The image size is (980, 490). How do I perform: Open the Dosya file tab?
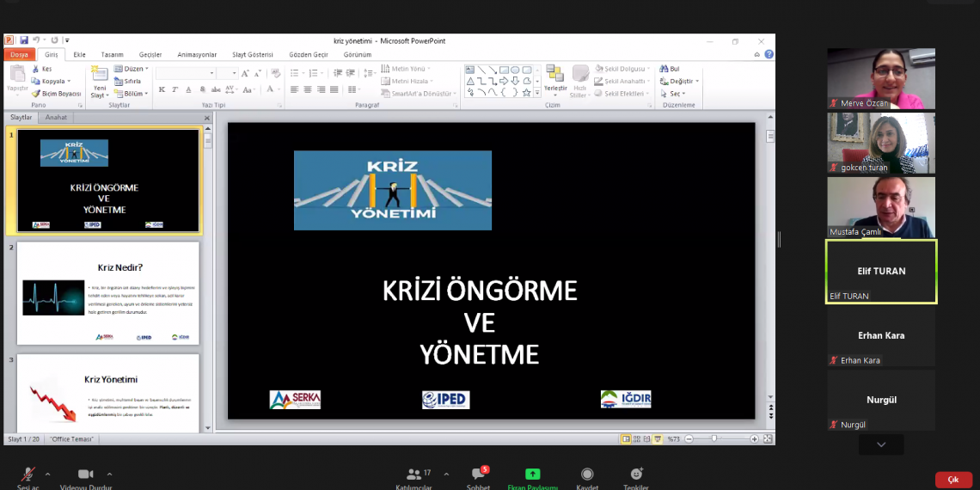[x=19, y=55]
